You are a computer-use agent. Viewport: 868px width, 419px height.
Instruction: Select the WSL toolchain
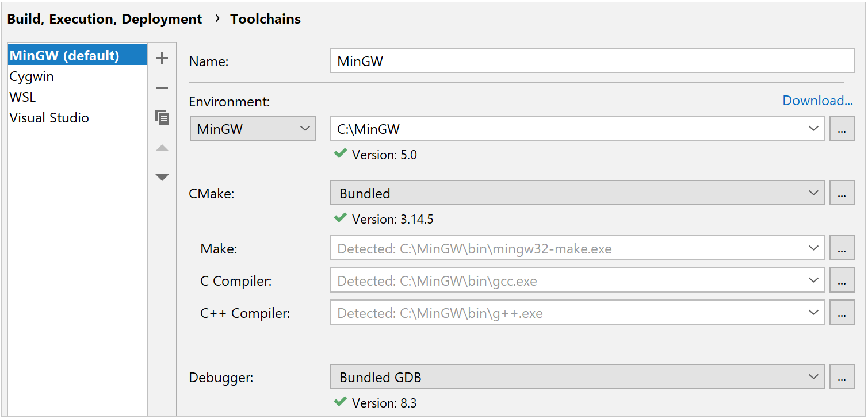pyautogui.click(x=78, y=97)
